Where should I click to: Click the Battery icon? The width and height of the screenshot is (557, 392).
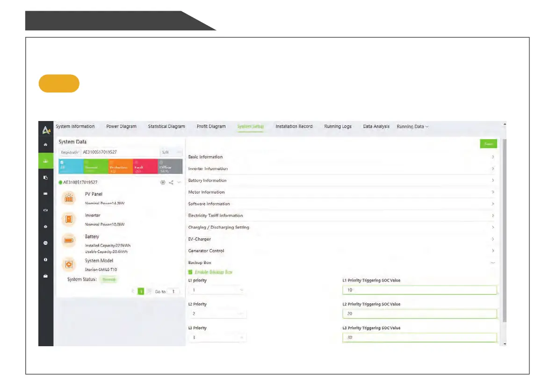tap(69, 241)
